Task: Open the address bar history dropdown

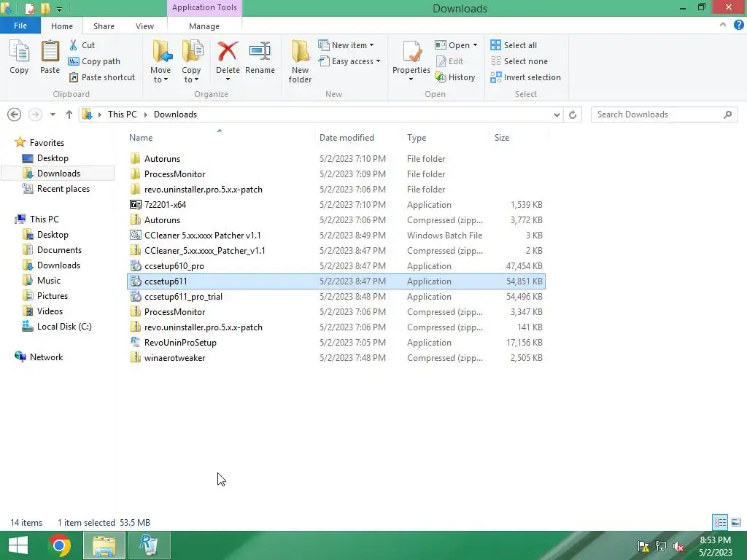Action: click(x=557, y=114)
